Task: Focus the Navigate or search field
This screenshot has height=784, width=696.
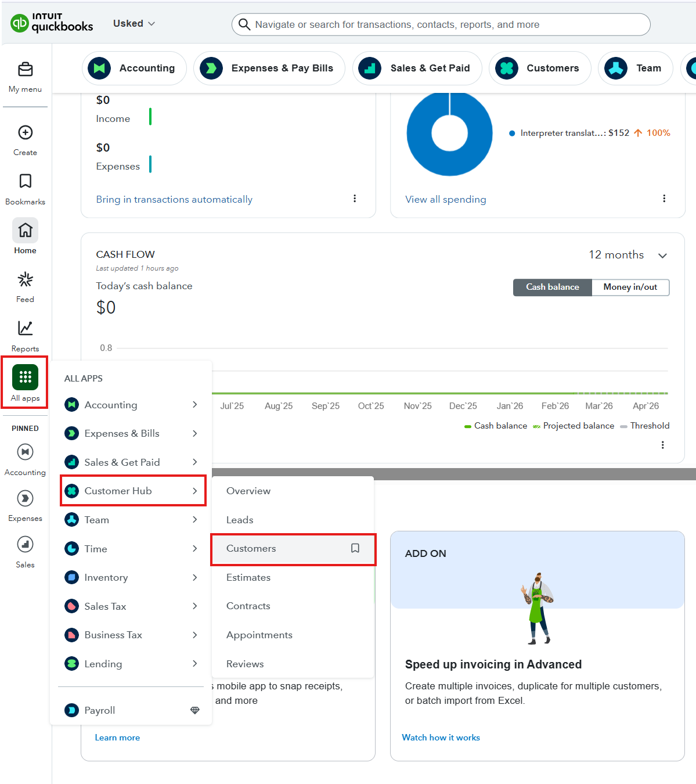Action: (441, 24)
